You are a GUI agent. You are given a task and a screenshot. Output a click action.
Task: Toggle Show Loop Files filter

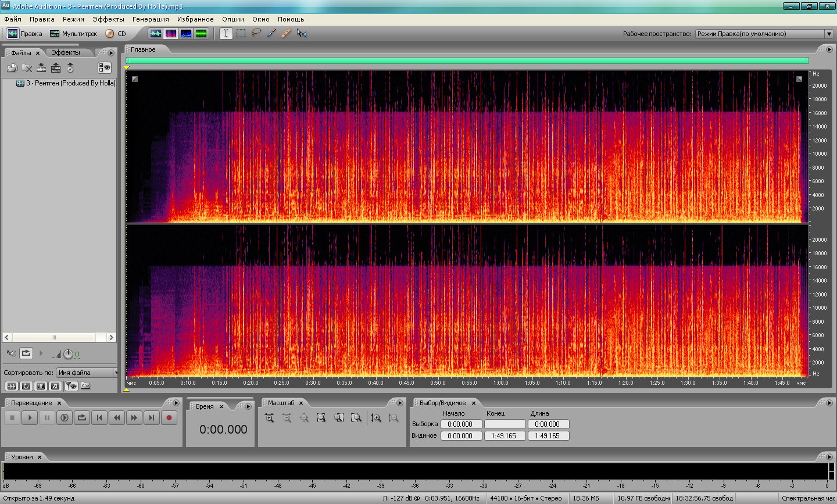[x=26, y=386]
